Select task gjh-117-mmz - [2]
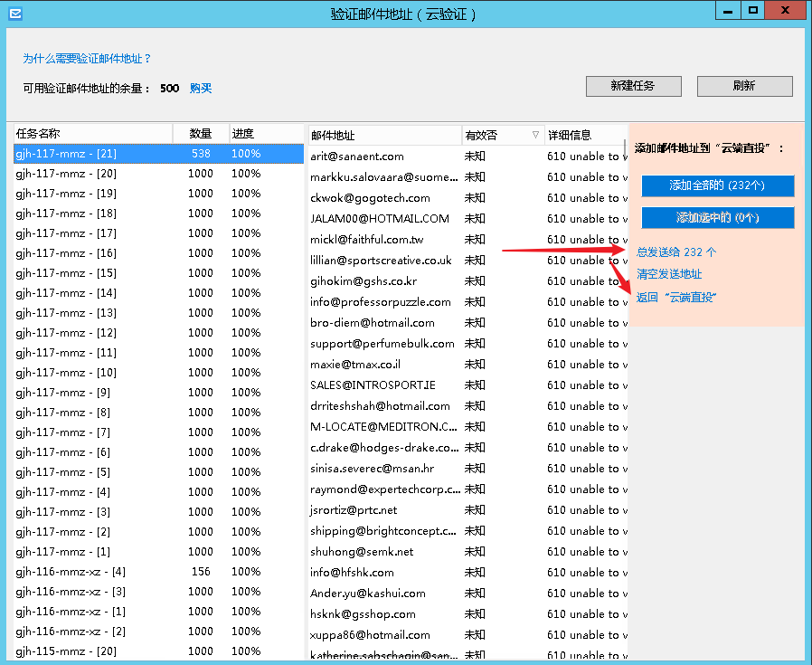Viewport: 812px width, 665px height. pos(158,532)
